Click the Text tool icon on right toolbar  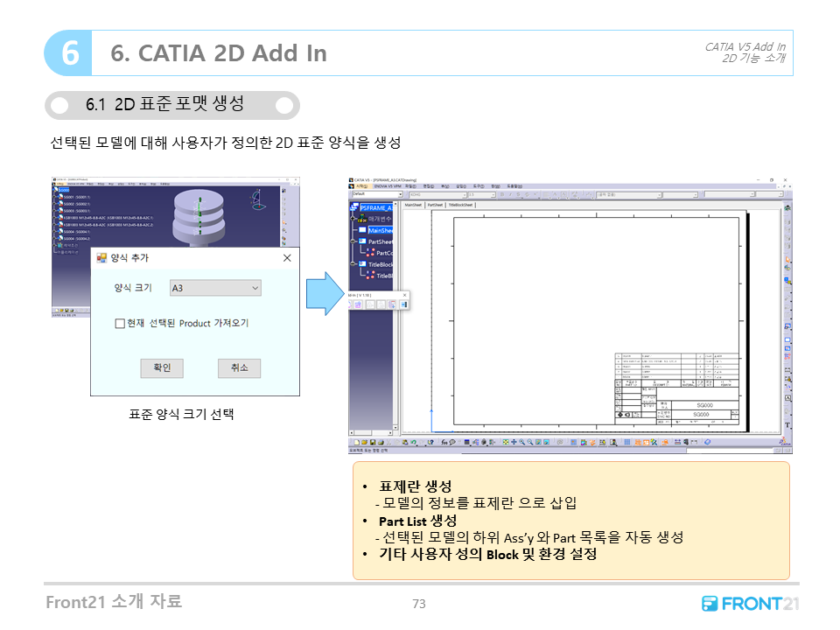(x=787, y=425)
